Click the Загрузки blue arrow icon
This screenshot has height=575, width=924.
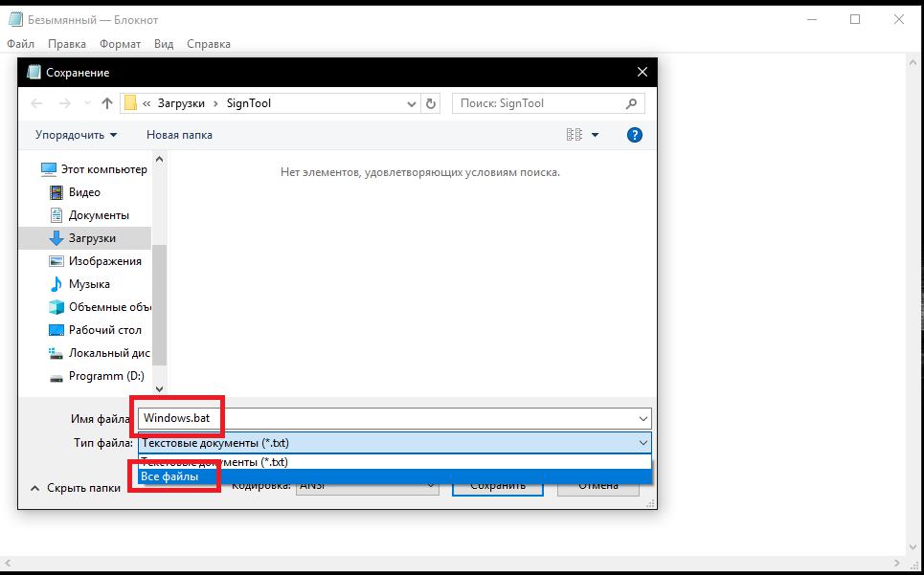click(x=56, y=238)
